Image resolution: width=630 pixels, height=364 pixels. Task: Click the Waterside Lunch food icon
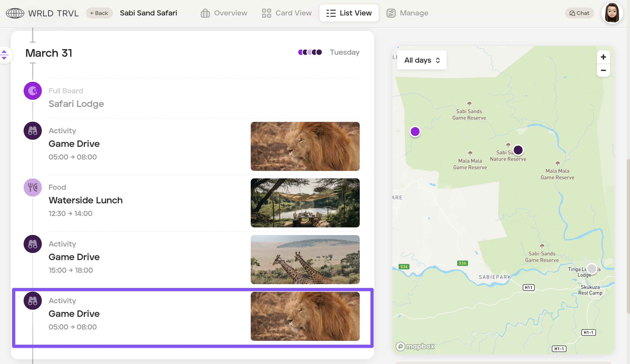point(33,187)
